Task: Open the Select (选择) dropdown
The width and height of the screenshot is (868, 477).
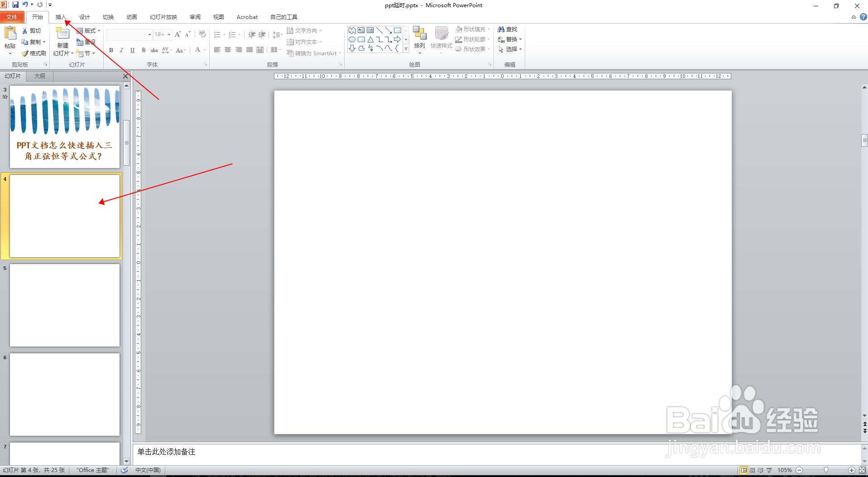Action: click(510, 49)
